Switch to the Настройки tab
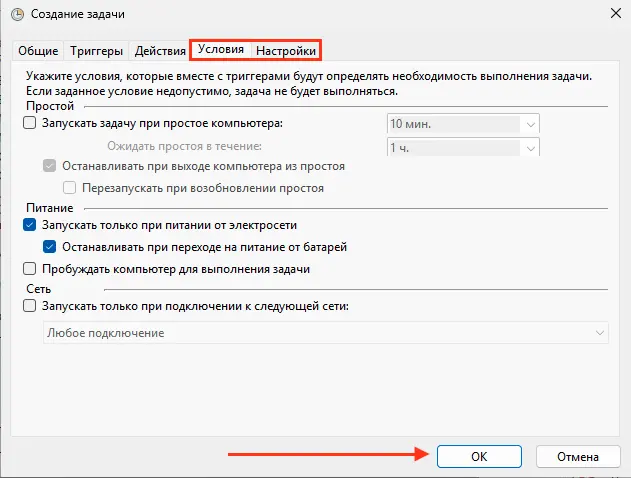 click(x=286, y=50)
